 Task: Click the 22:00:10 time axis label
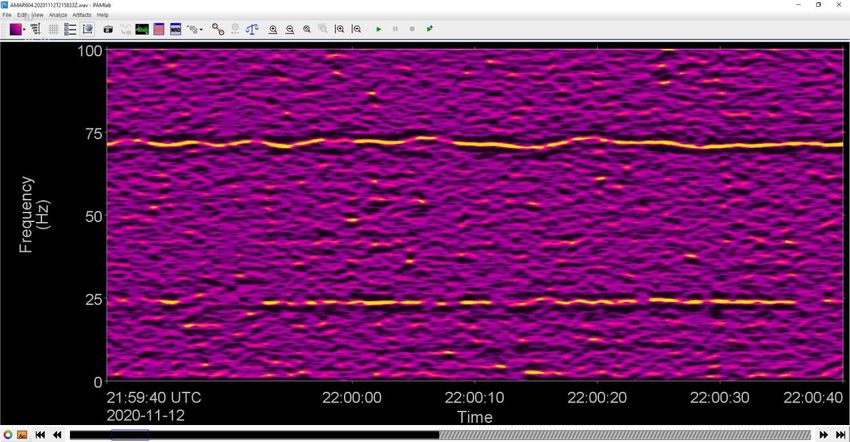click(474, 398)
